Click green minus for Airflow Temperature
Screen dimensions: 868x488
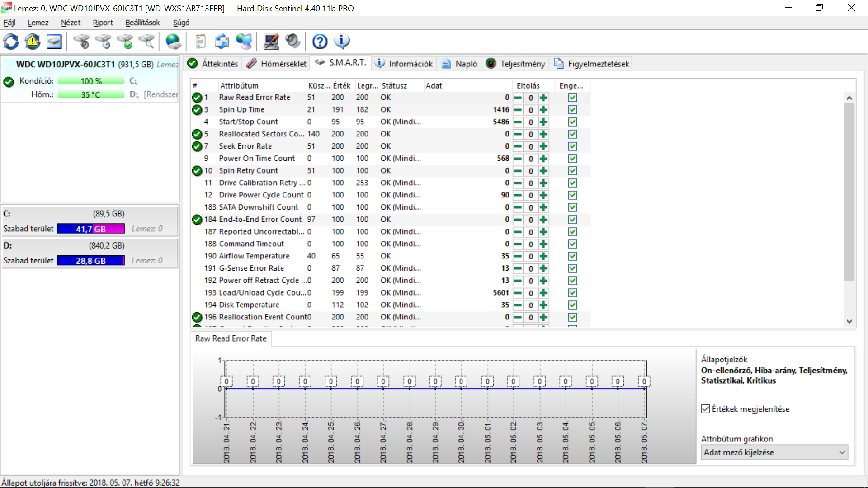click(x=518, y=256)
